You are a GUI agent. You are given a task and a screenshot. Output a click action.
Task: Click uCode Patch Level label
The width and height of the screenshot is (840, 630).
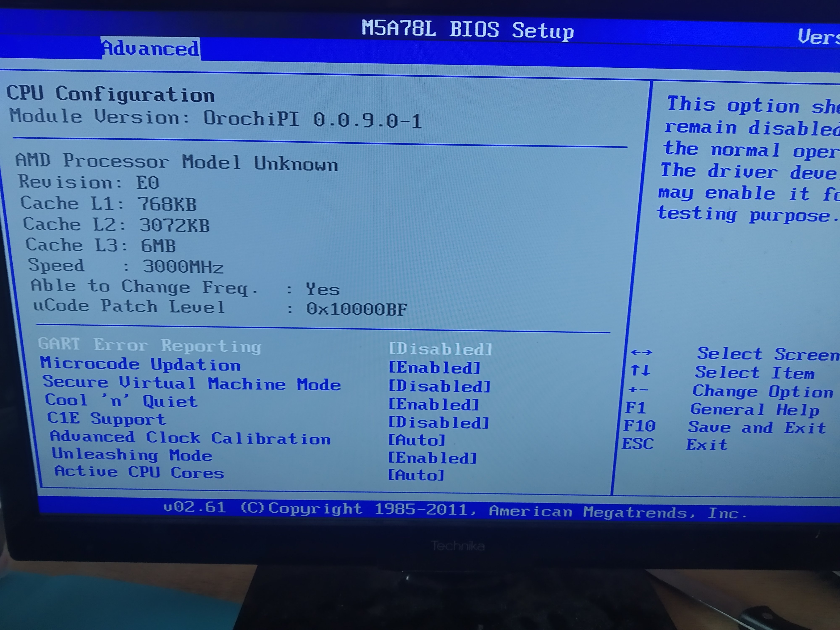[129, 306]
